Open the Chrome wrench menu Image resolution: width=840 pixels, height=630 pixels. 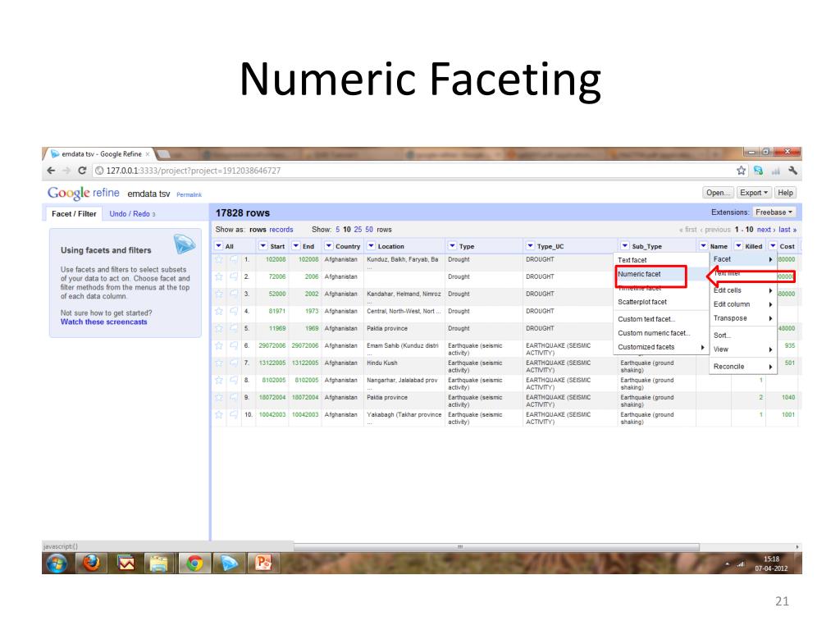tap(793, 171)
